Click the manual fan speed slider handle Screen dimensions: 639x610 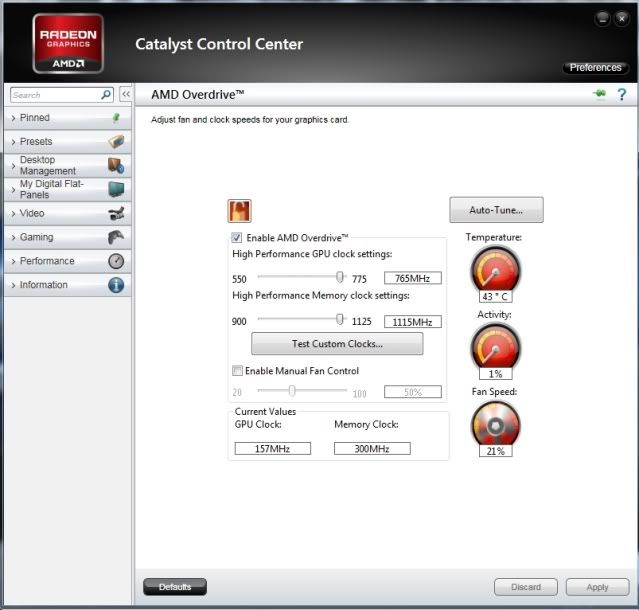(x=292, y=391)
